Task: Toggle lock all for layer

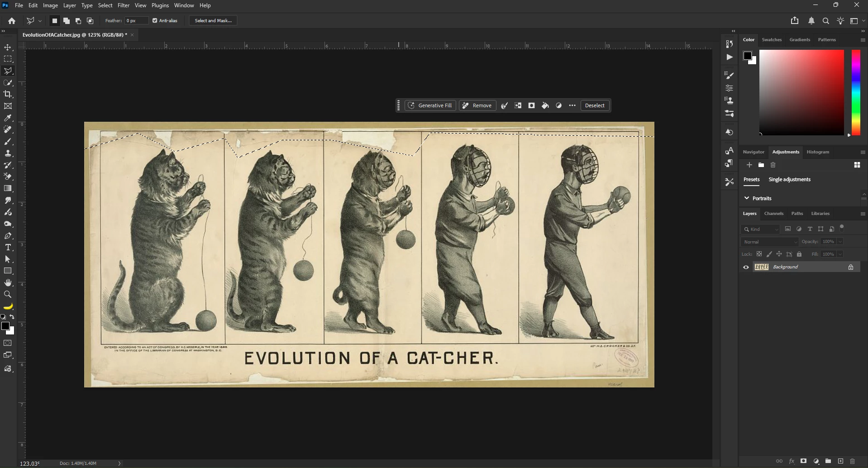Action: 799,254
